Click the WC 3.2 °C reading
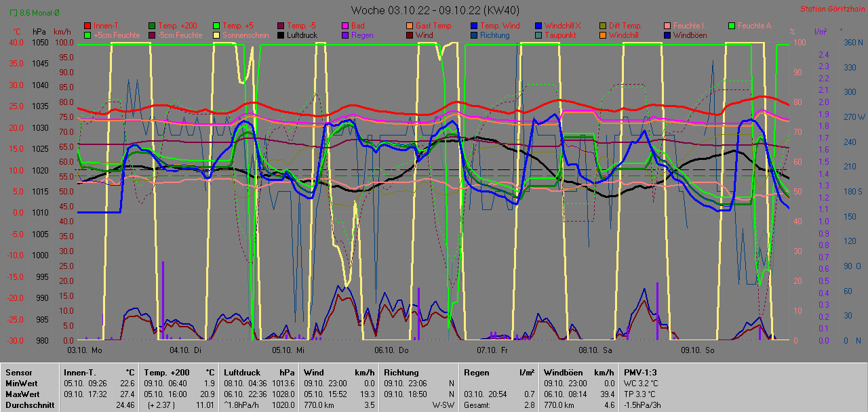 pyautogui.click(x=641, y=383)
